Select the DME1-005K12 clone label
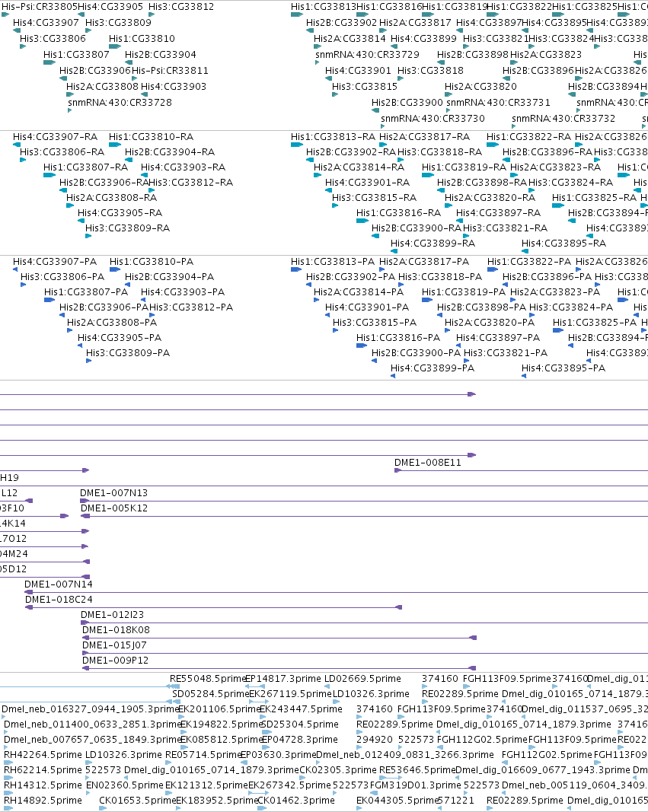The image size is (648, 812). pos(114,508)
